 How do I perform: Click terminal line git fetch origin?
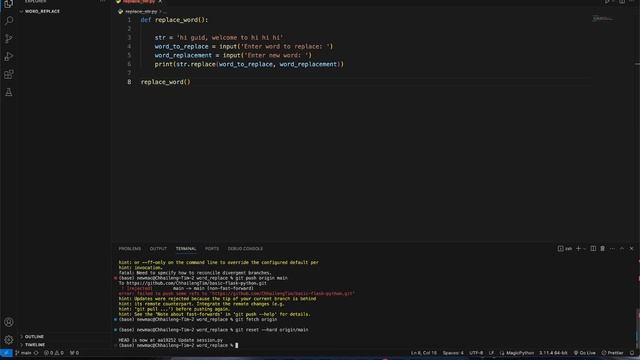(x=198, y=320)
